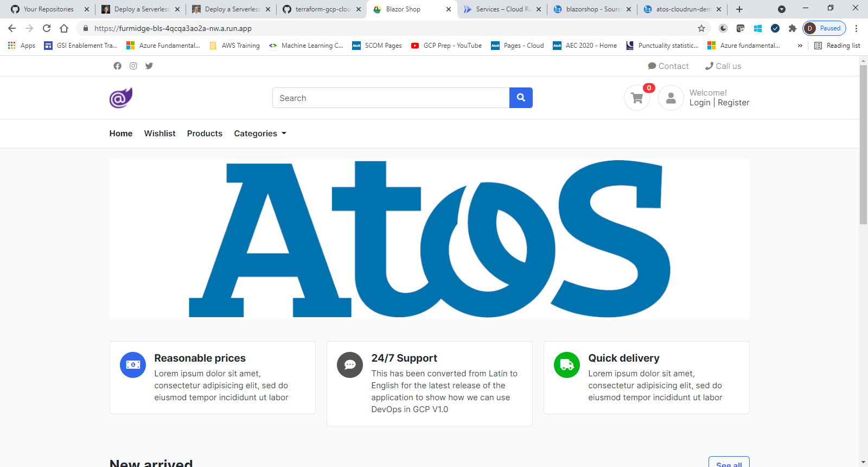Open the Products page

coord(205,134)
